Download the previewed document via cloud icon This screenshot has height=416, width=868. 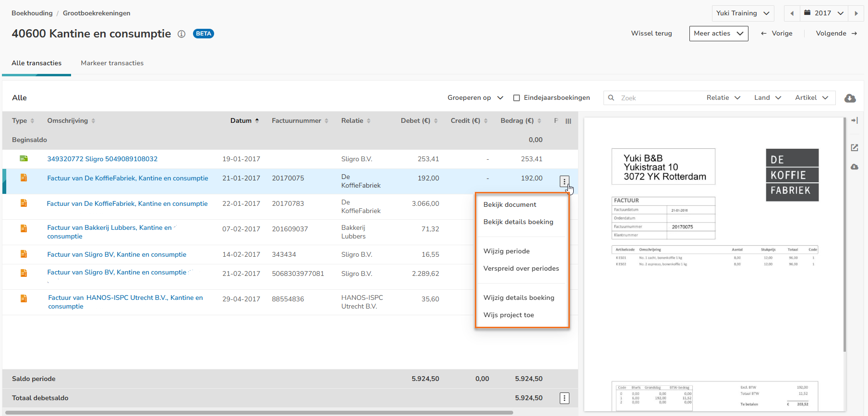855,167
